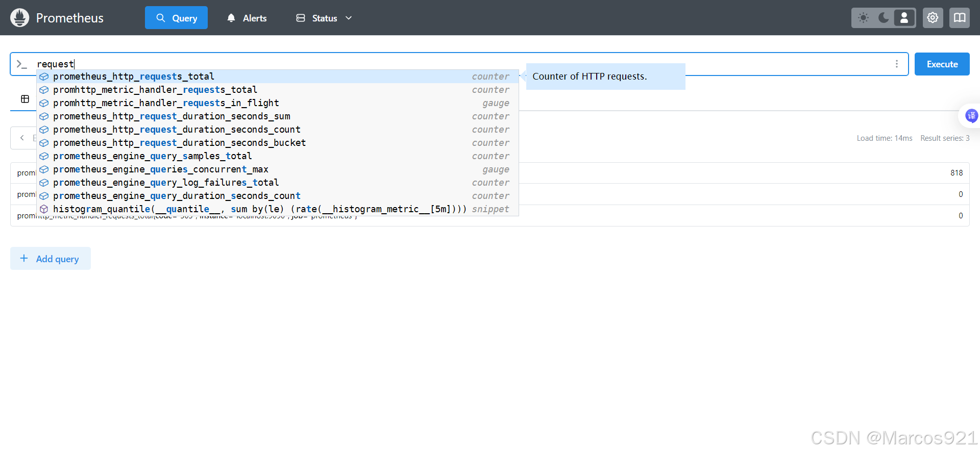Click the 'Load time: 14ms' text

click(x=885, y=138)
